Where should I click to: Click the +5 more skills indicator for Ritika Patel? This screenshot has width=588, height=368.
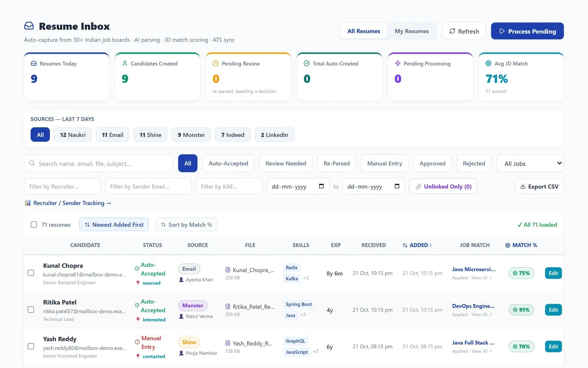303,315
